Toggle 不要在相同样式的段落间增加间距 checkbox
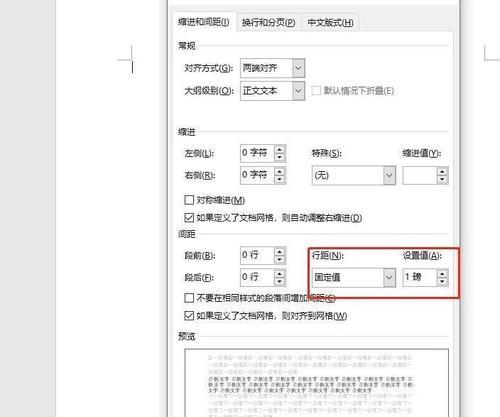This screenshot has width=500, height=417. coord(189,298)
